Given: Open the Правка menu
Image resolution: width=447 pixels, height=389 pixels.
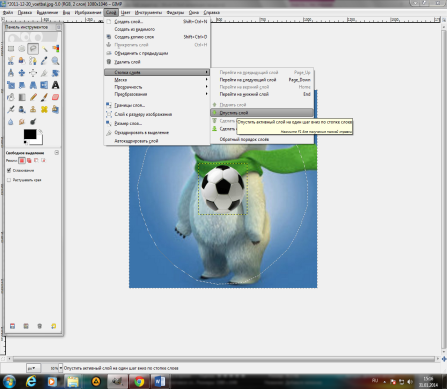Looking at the screenshot, I should 25,12.
